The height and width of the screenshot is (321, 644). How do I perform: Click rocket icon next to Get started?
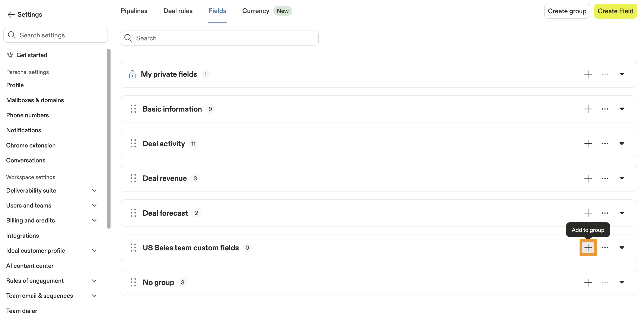[x=10, y=55]
